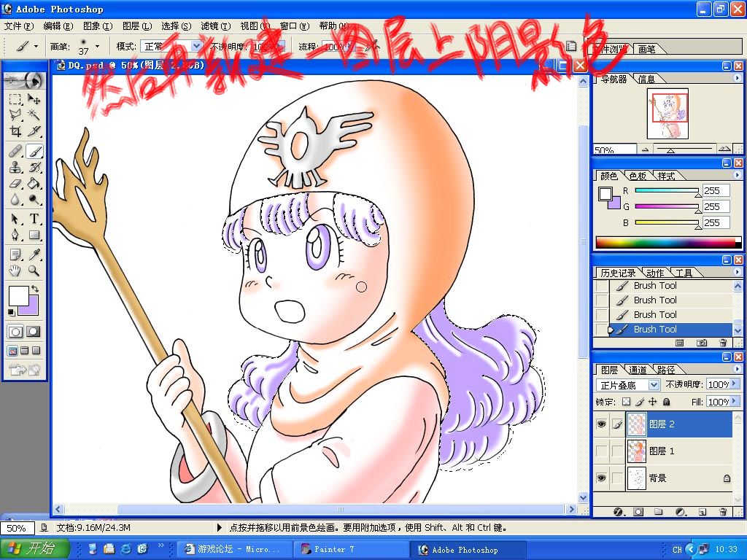Screen dimensions: 747x560
Task: Select the Crop tool
Action: tap(15, 131)
